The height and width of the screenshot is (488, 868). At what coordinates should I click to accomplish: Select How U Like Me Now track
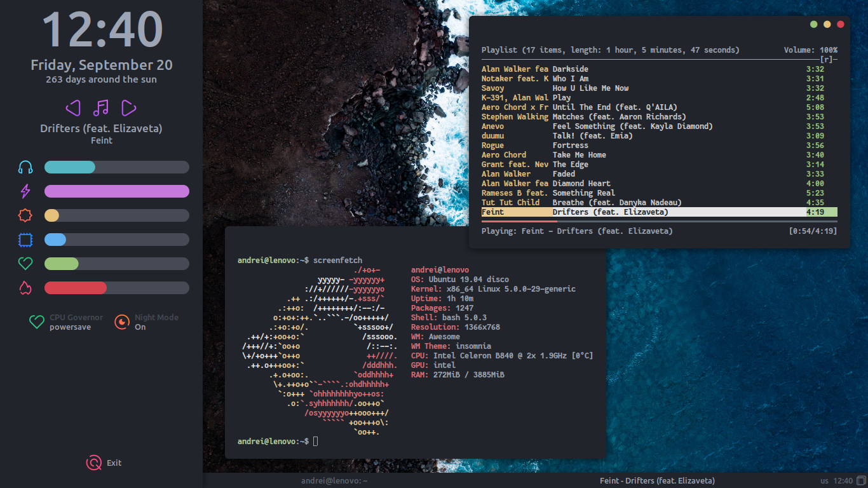pos(660,88)
